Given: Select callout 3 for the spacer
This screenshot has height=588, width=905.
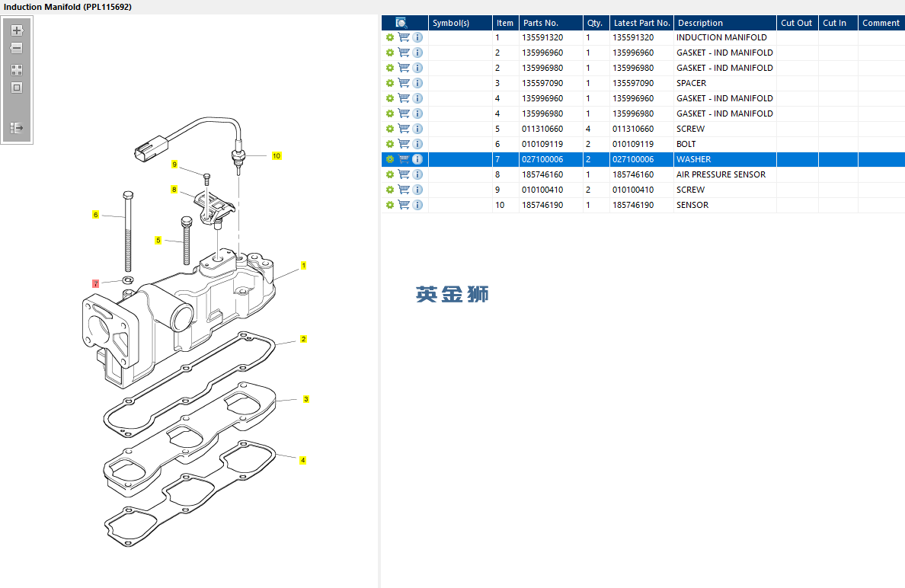Looking at the screenshot, I should 306,399.
